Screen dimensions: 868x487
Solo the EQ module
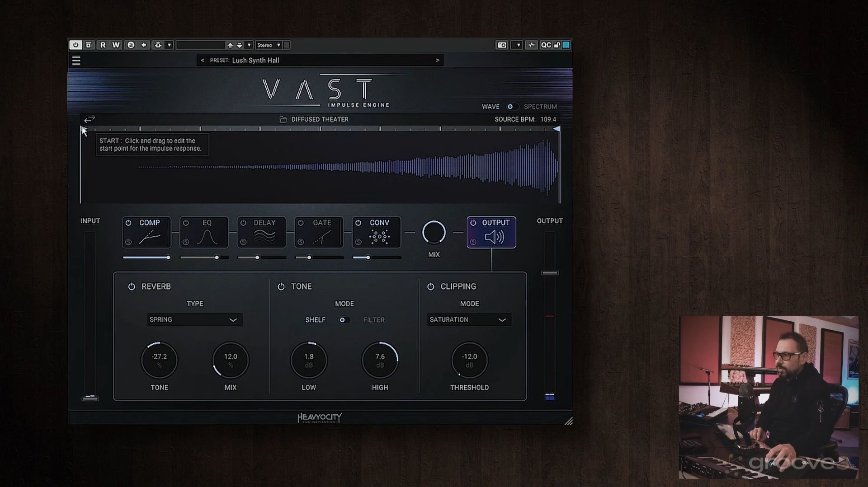point(186,242)
